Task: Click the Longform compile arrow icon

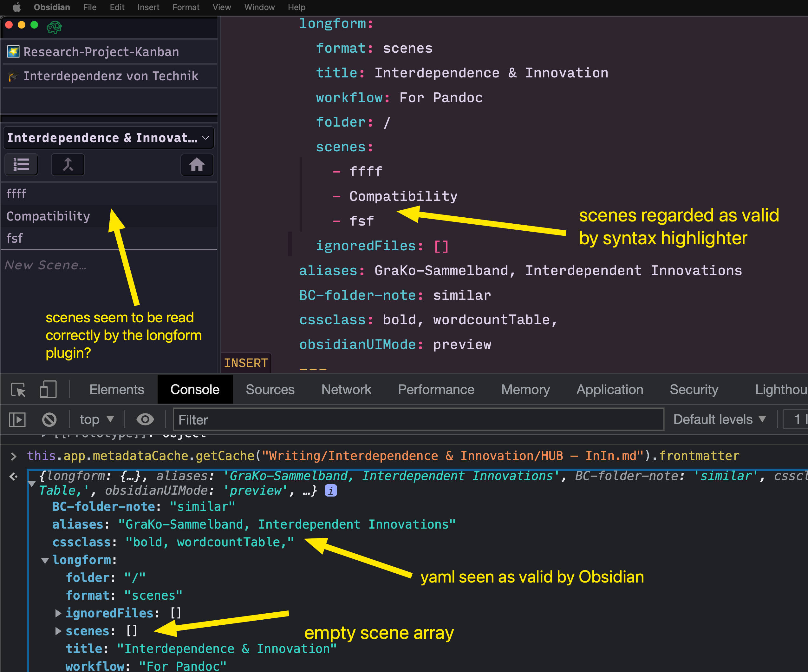Action: pyautogui.click(x=68, y=164)
